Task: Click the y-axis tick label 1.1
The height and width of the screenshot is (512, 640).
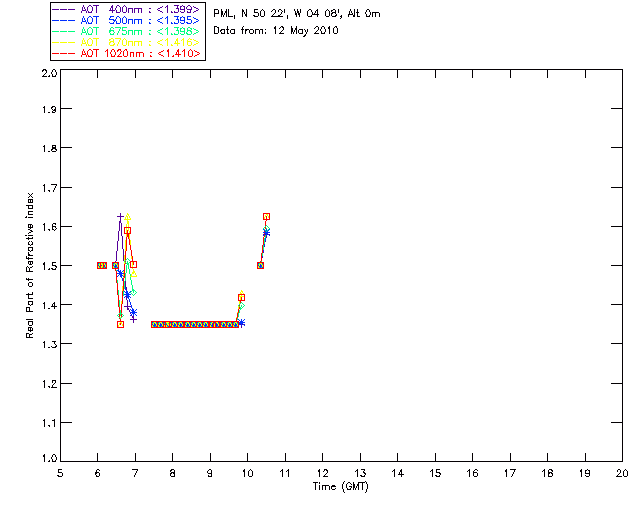Action: coord(49,423)
